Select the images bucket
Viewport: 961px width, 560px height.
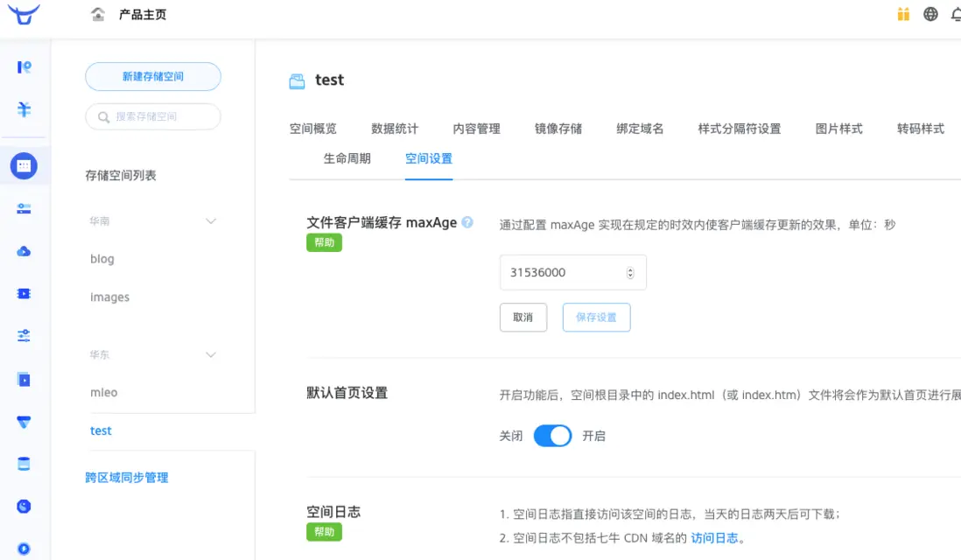tap(109, 297)
